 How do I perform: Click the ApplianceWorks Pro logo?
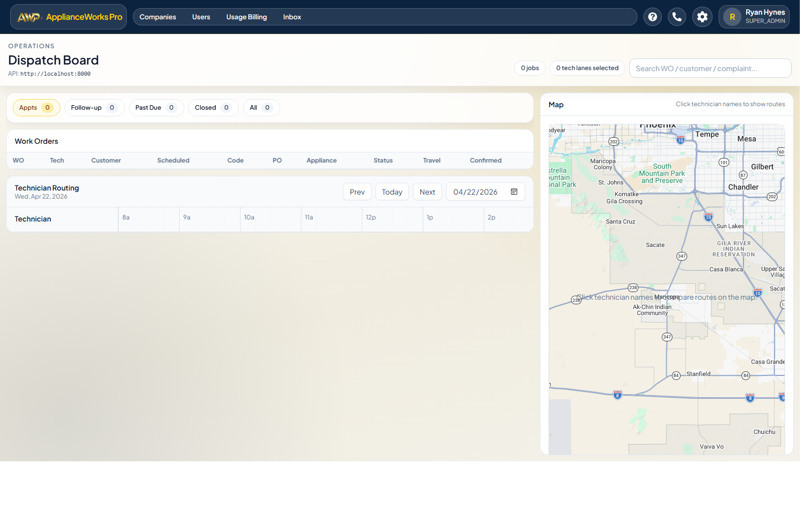point(69,17)
